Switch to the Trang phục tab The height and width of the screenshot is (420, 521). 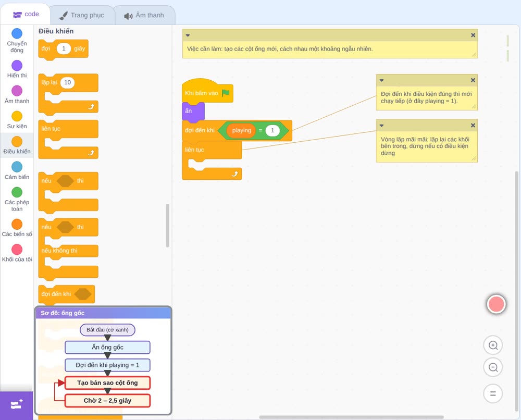[x=82, y=15]
